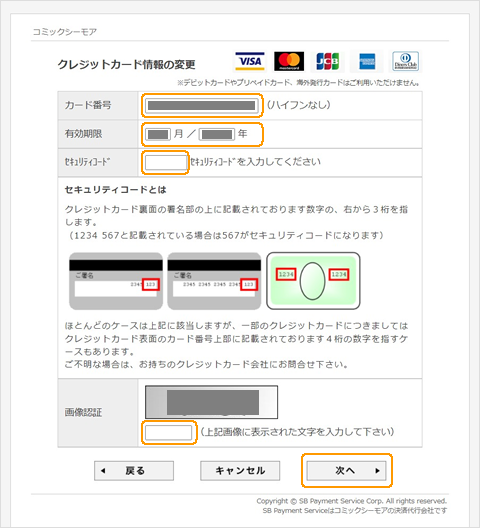Select the expiration month field

(158, 134)
